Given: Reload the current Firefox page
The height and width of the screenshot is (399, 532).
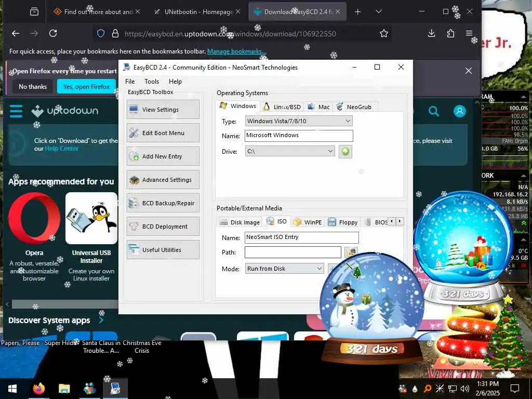Looking at the screenshot, I should pos(53,33).
